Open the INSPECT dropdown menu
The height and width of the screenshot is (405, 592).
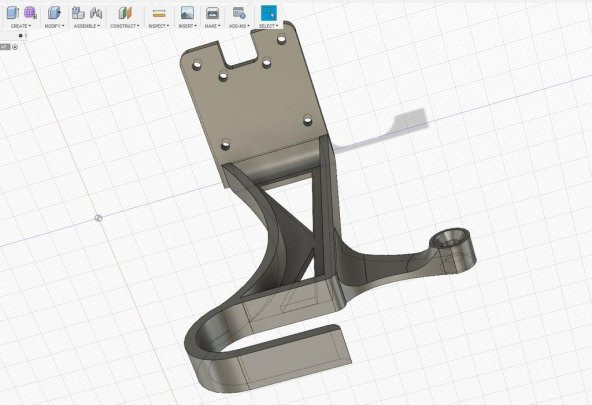point(159,26)
